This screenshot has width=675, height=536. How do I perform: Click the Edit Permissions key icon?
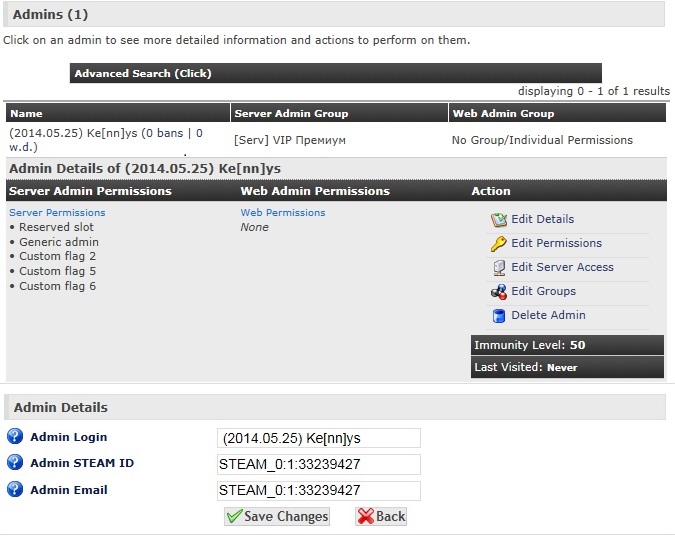(x=498, y=244)
